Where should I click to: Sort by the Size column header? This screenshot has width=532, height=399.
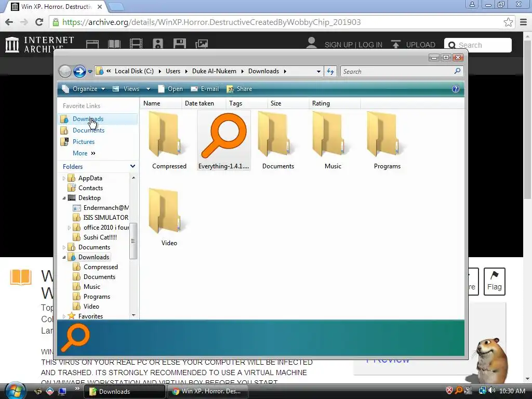click(288, 103)
